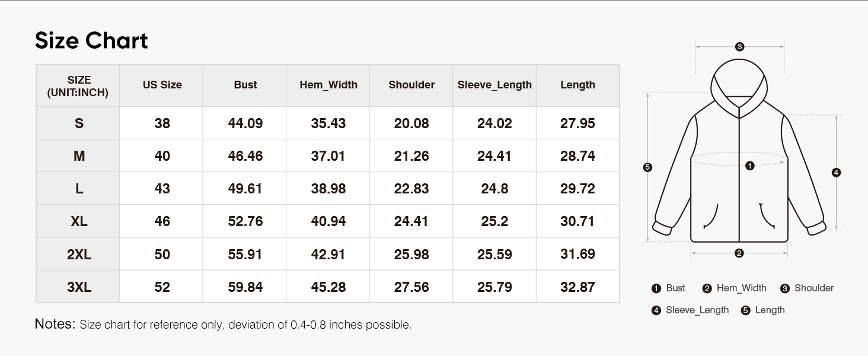Select the Bust legend bullet icon
The height and width of the screenshot is (356, 868).
(656, 289)
